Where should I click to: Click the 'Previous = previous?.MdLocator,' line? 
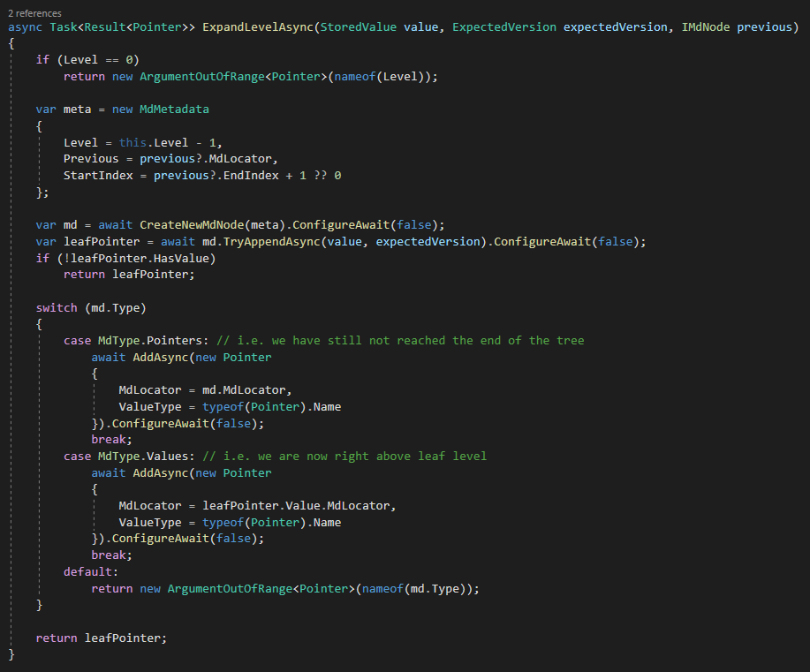[170, 159]
